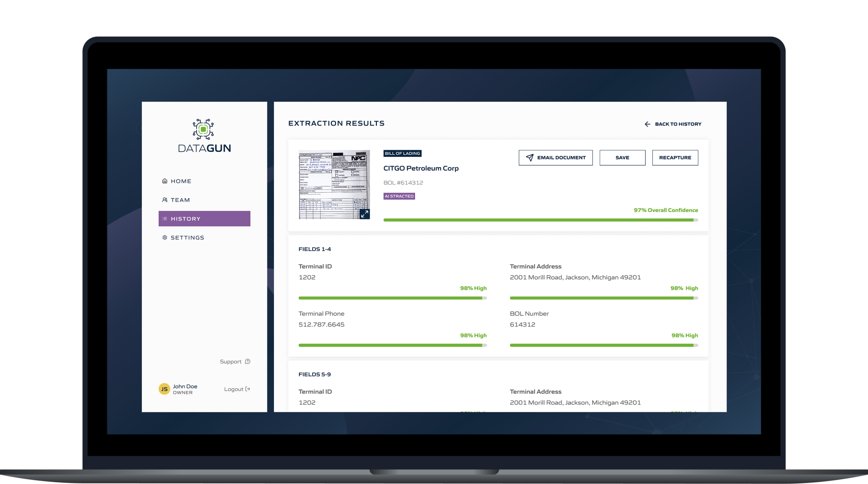This screenshot has height=484, width=868.
Task: Open the Settings menu item
Action: click(204, 238)
